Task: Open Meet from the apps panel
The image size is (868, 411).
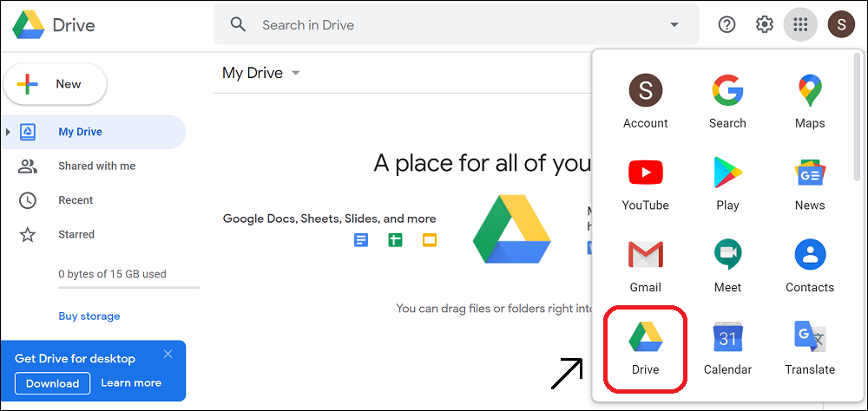Action: tap(727, 266)
